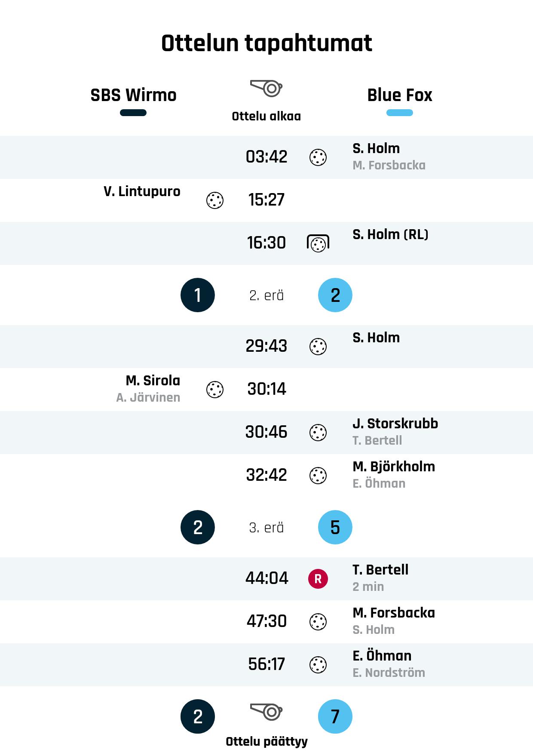Select the Blue Fox team name
Screen dimensions: 533x756
coord(400,95)
